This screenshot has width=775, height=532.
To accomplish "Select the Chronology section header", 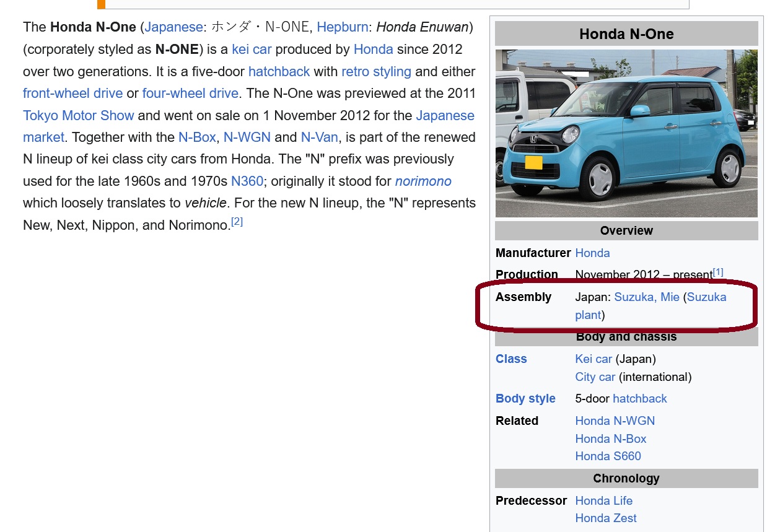I will pyautogui.click(x=626, y=479).
